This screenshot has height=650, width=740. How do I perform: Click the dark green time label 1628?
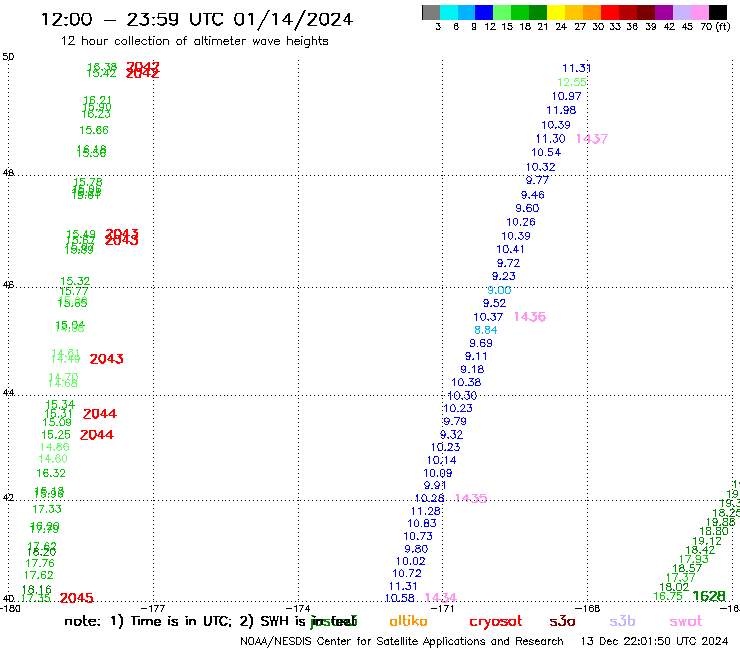pos(709,596)
